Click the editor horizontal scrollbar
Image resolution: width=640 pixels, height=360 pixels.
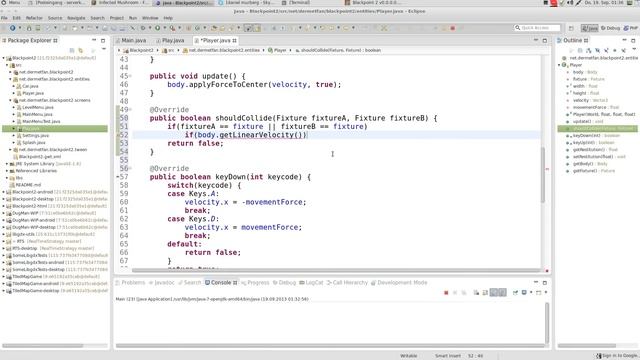pos(336,270)
